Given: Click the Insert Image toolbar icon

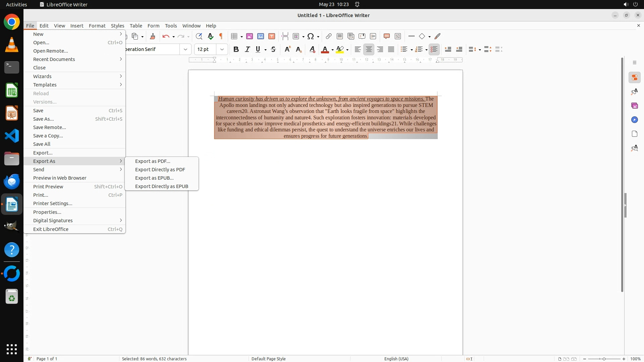Looking at the screenshot, I should click(250, 36).
